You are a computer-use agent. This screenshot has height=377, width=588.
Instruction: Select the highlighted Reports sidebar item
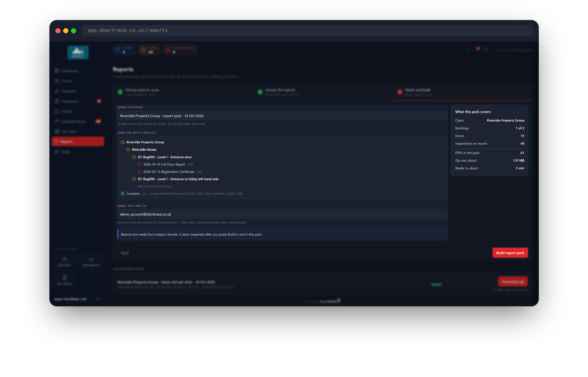78,141
